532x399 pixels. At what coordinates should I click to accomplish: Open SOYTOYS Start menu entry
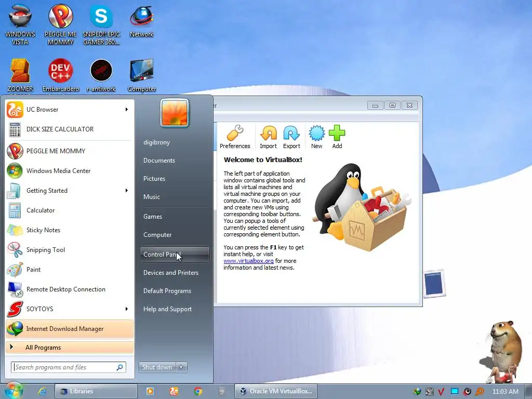tap(70, 309)
